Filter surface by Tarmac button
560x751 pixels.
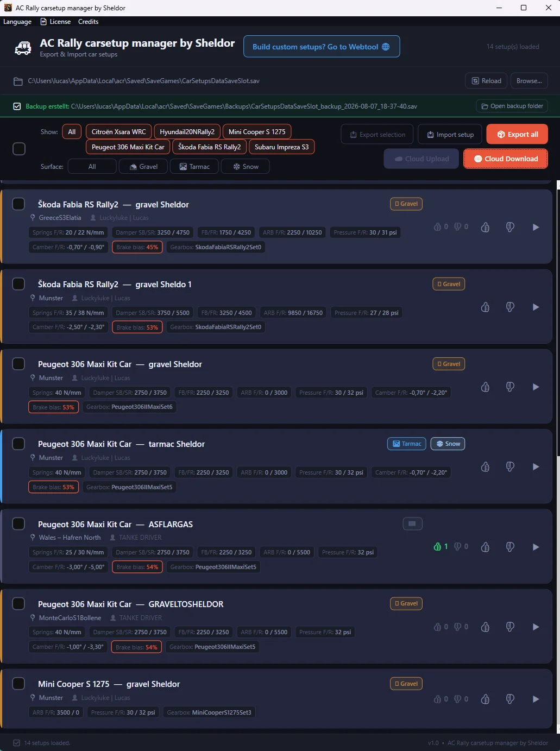[x=194, y=166]
